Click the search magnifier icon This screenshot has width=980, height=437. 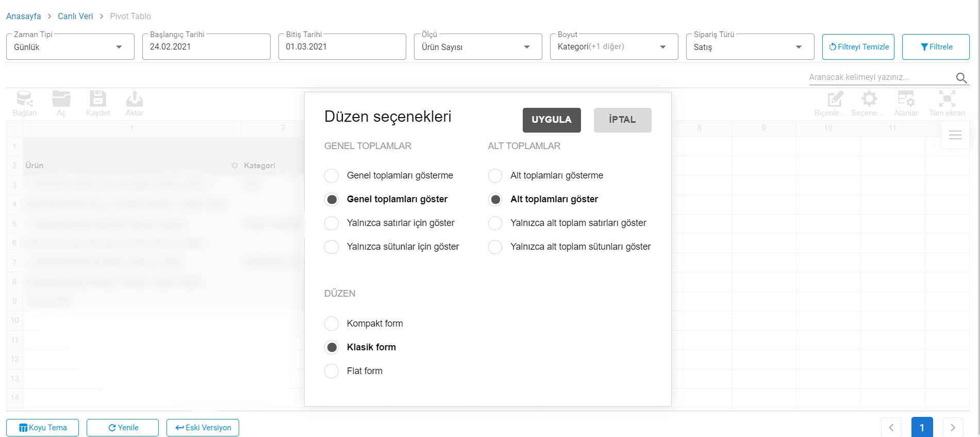coord(961,78)
